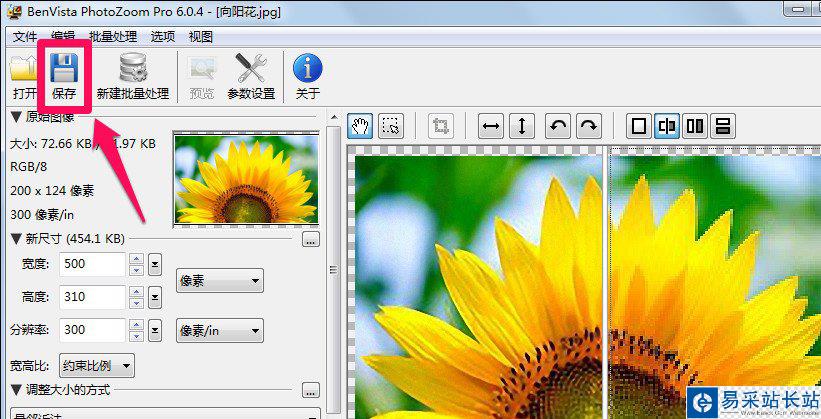The height and width of the screenshot is (419, 821).
Task: Click the '200 x 124 像素' text
Action: tap(52, 191)
